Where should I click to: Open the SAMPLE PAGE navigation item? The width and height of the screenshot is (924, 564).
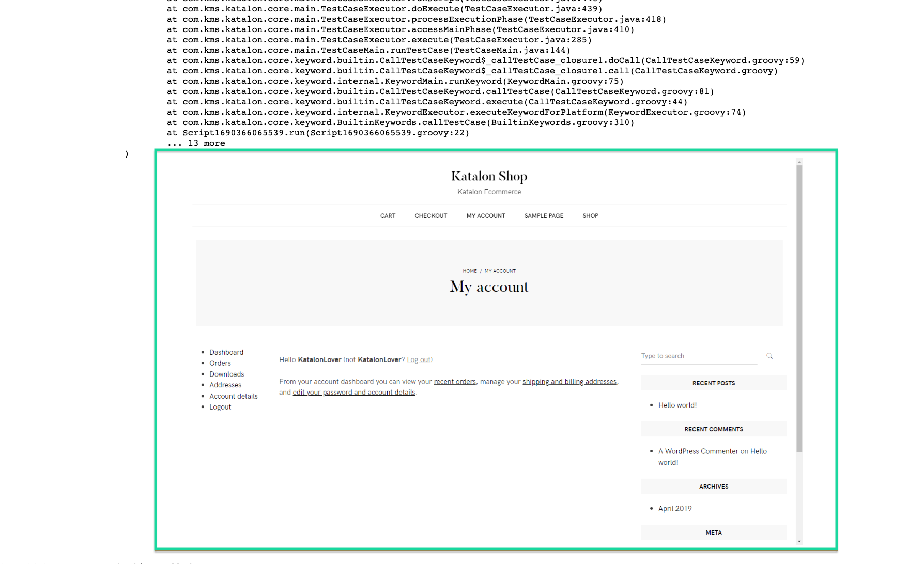[544, 215]
